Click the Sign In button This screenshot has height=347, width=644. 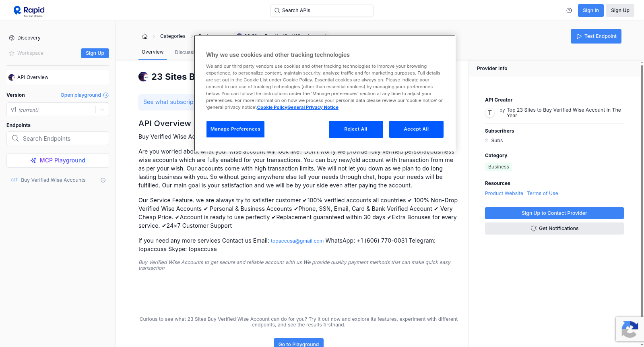[x=591, y=10]
